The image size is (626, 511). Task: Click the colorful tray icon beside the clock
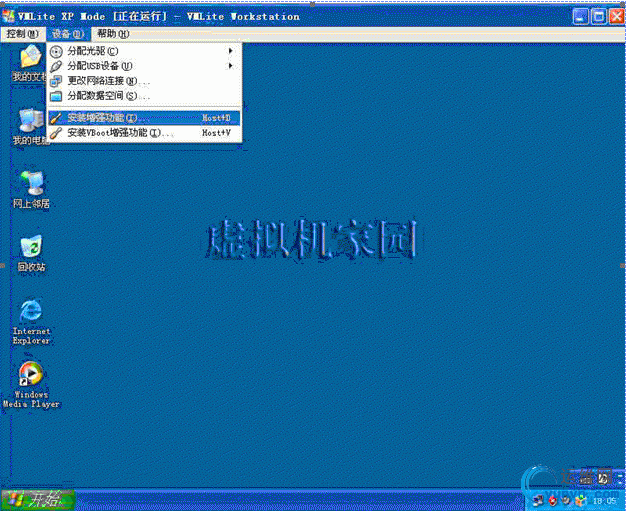(x=582, y=501)
